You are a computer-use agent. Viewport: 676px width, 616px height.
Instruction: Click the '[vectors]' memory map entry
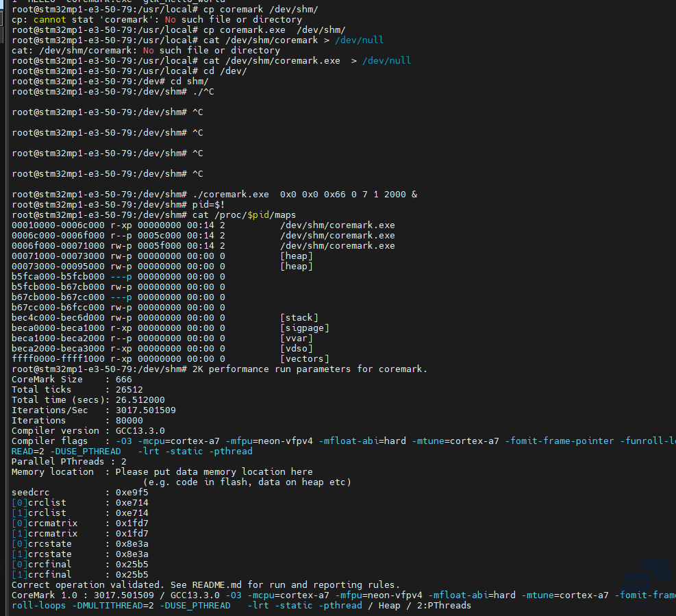(x=304, y=359)
